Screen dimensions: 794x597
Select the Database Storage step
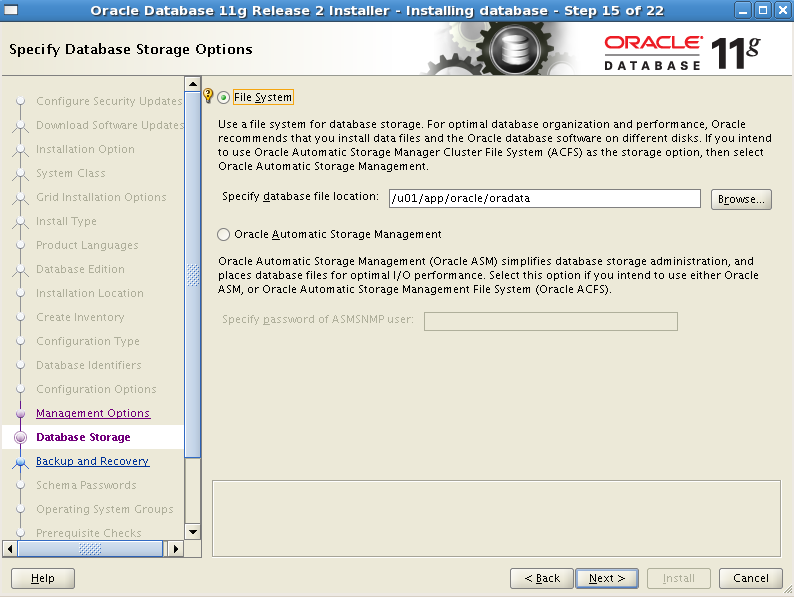pyautogui.click(x=84, y=437)
